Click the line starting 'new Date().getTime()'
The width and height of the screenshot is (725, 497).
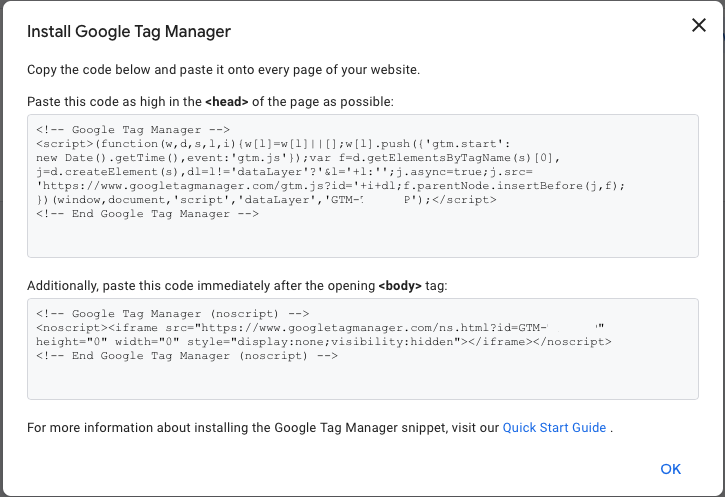[298, 158]
